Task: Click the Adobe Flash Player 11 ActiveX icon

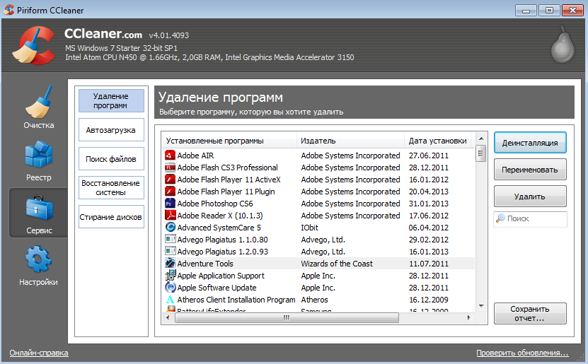Action: (x=171, y=180)
